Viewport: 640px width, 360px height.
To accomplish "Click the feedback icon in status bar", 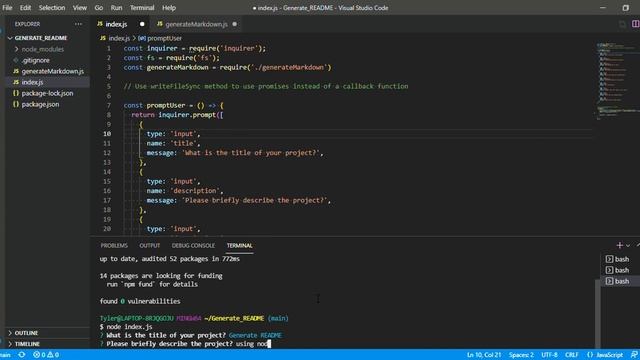I will 634,355.
